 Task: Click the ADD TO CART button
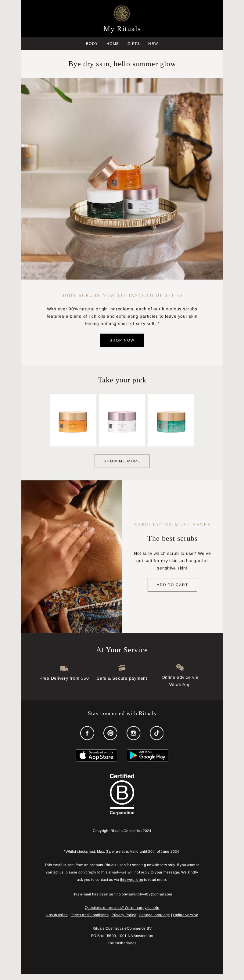coord(172,584)
